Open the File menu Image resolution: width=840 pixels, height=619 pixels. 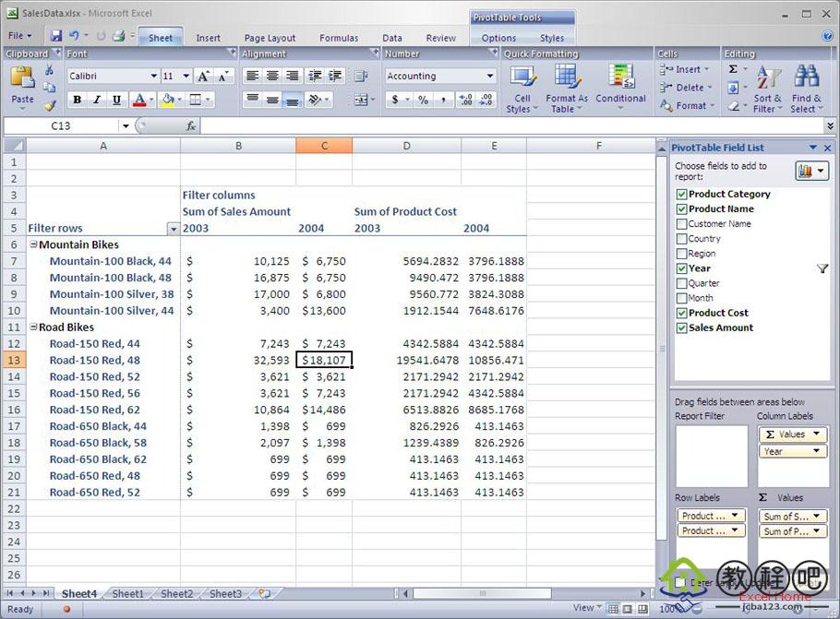pos(19,36)
